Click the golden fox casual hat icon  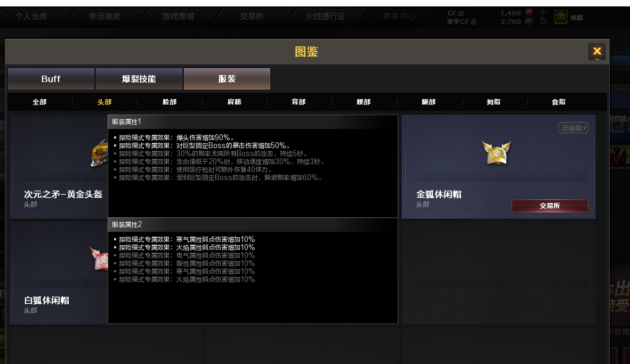(497, 152)
